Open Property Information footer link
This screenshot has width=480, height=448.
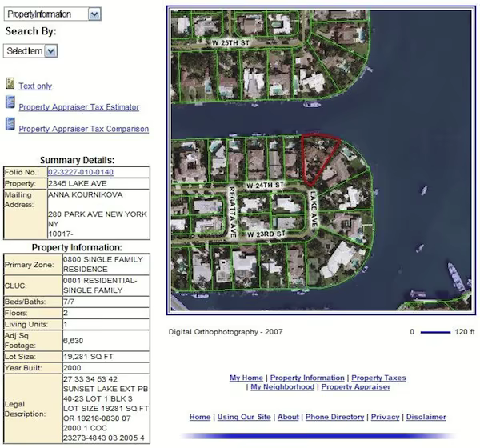point(307,378)
